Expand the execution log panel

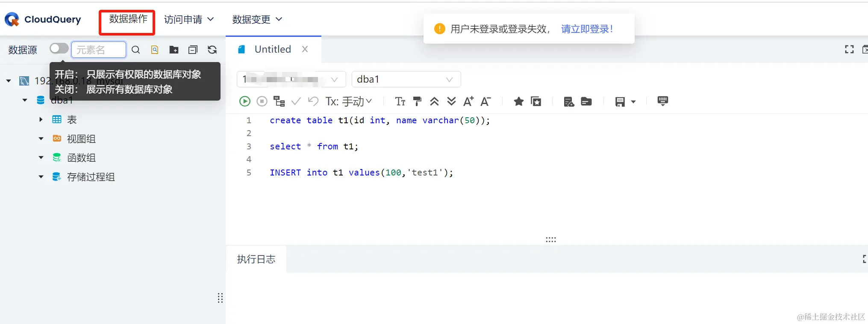tap(865, 259)
